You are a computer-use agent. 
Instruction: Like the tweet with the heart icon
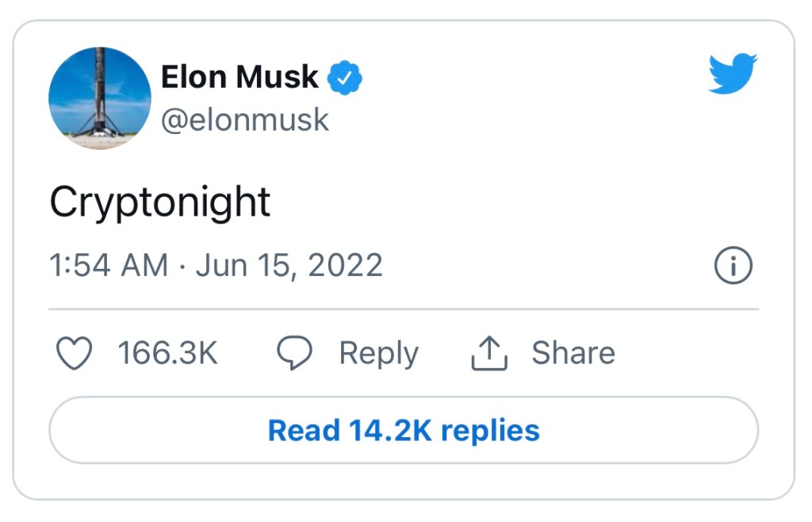[75, 353]
